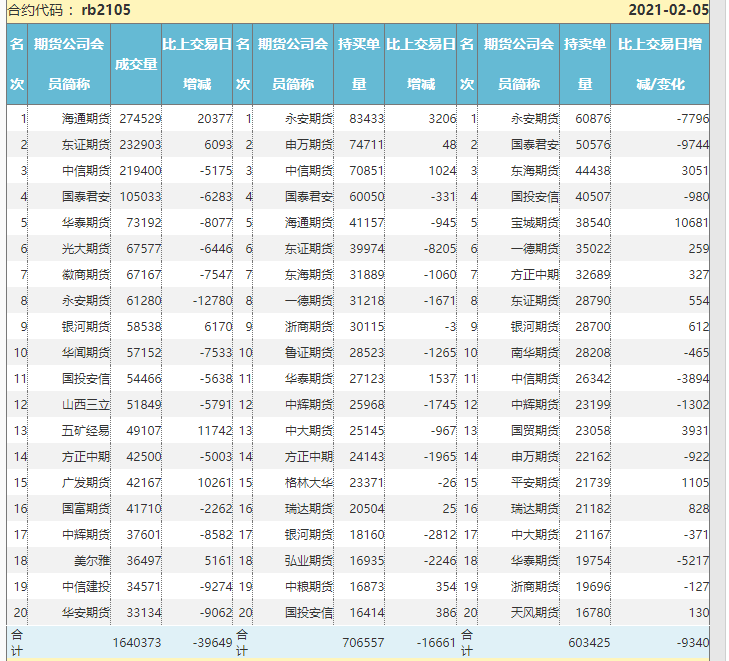The height and width of the screenshot is (661, 729).
Task: Select 东证期货 volume 232903
Action: (140, 145)
